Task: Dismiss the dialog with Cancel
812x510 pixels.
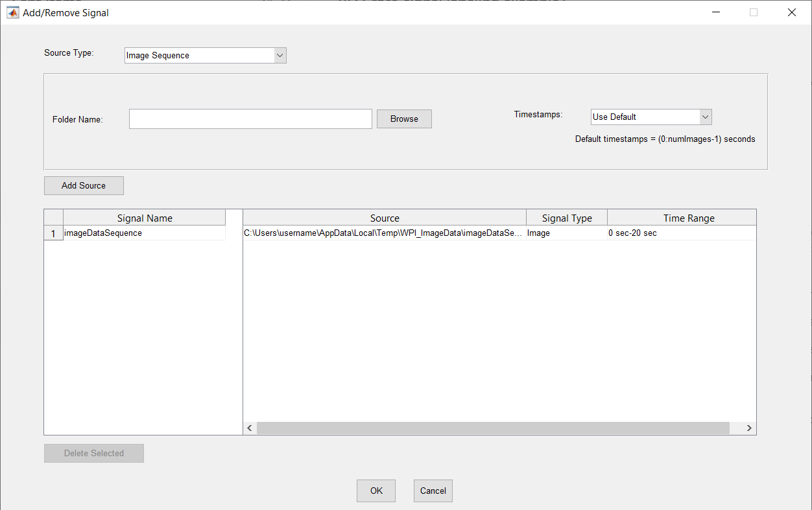Action: pos(433,491)
